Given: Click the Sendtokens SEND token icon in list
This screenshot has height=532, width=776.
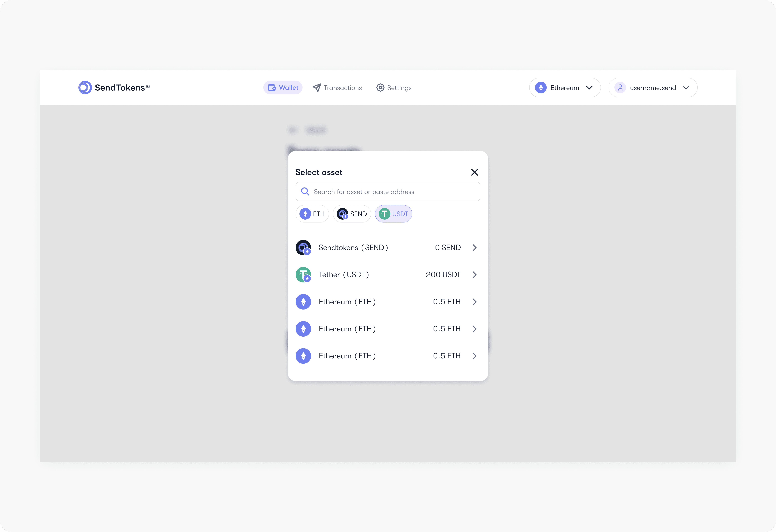Looking at the screenshot, I should (x=303, y=248).
